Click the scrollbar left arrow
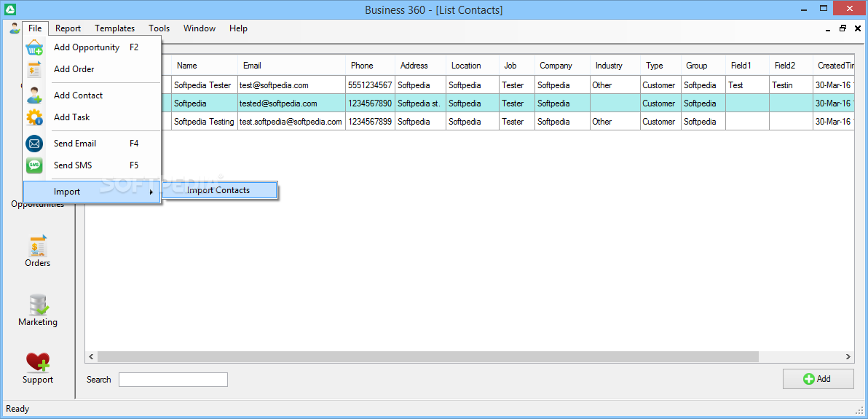The height and width of the screenshot is (419, 868). (91, 356)
